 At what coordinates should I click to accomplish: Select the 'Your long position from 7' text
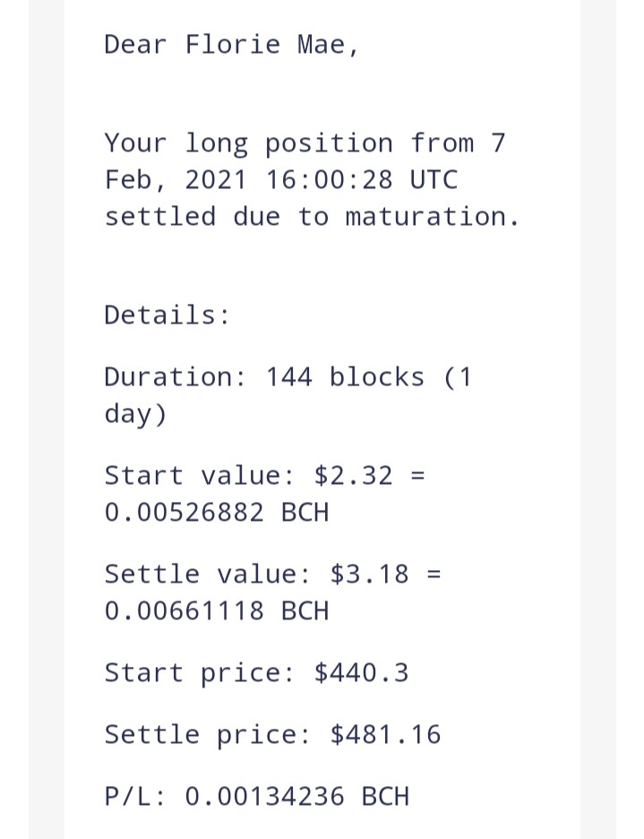(x=305, y=143)
